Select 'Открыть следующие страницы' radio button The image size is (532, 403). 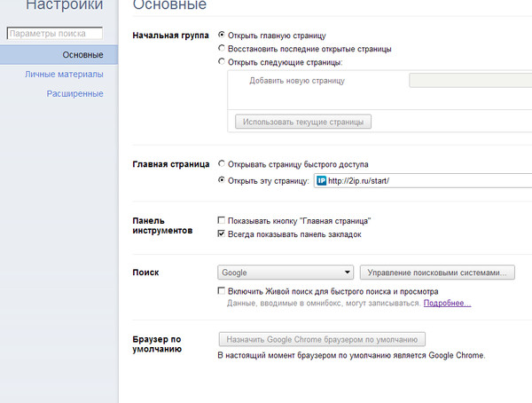(x=221, y=62)
